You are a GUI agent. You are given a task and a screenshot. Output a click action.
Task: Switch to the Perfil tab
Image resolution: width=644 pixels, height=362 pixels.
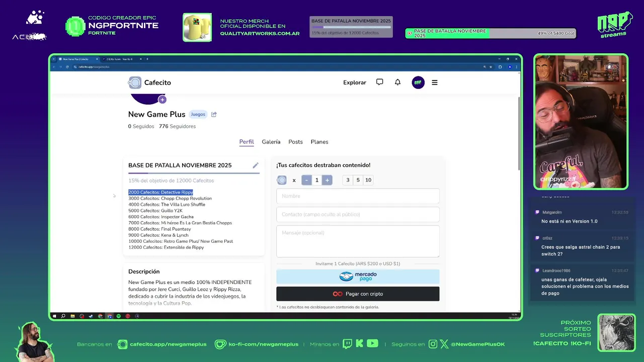[247, 142]
